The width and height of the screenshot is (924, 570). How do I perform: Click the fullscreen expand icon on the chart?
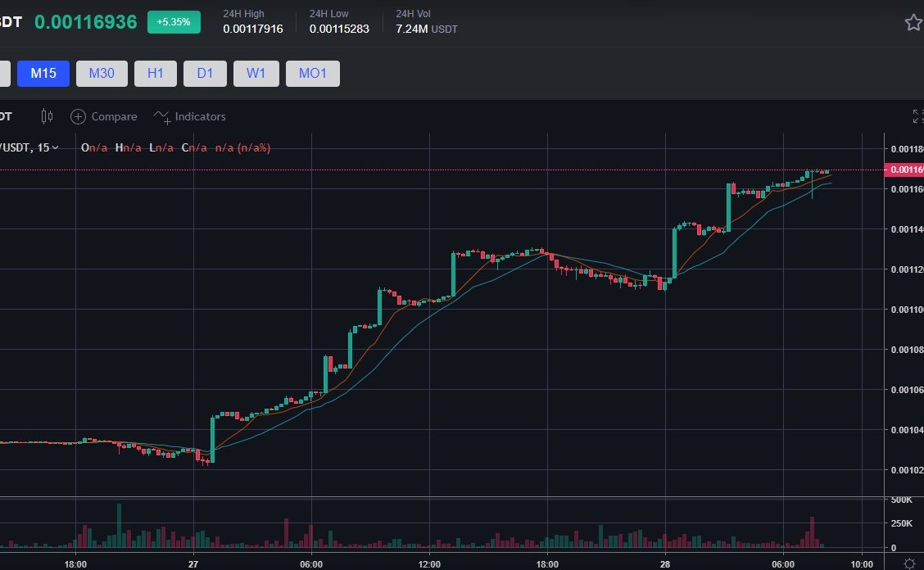(x=919, y=115)
